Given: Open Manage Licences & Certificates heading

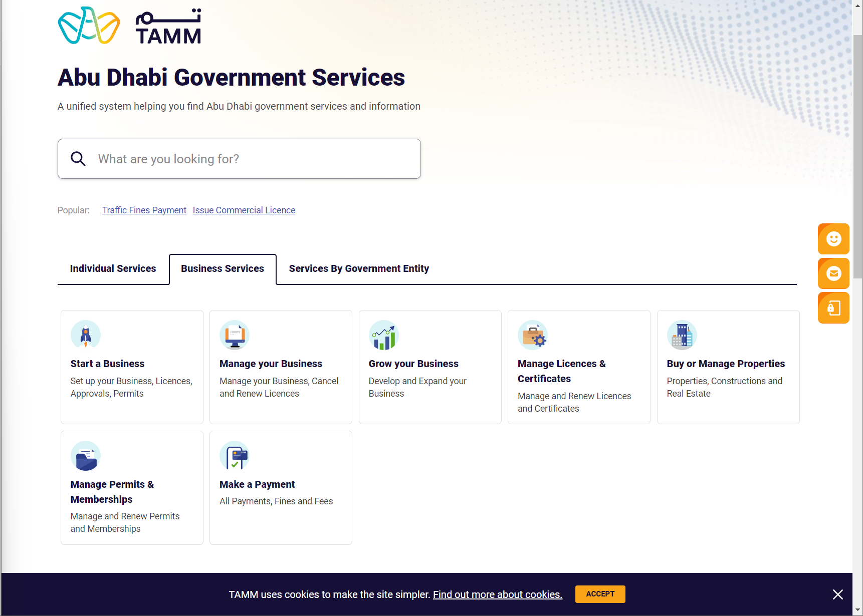Looking at the screenshot, I should pyautogui.click(x=562, y=371).
